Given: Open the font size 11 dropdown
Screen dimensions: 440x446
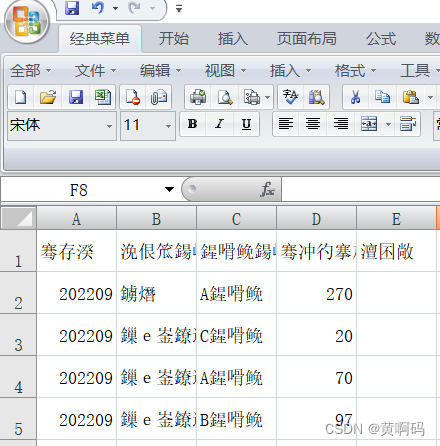Looking at the screenshot, I should click(x=168, y=126).
